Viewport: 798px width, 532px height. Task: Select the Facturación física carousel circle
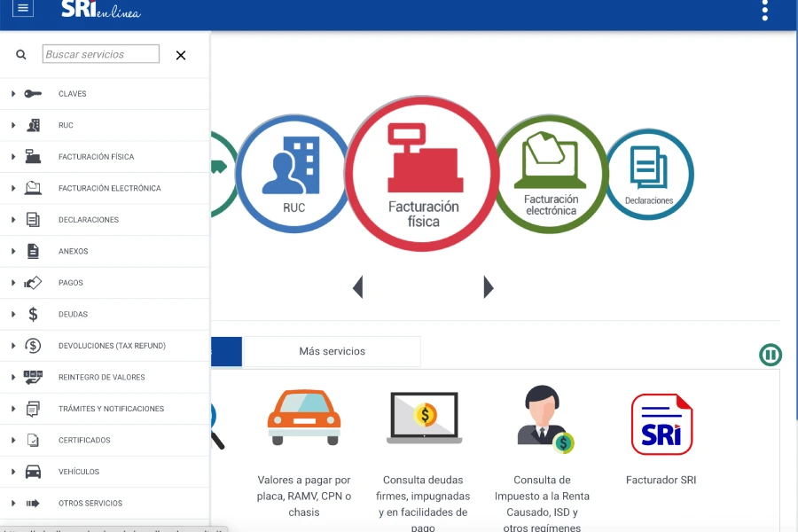[x=422, y=174]
